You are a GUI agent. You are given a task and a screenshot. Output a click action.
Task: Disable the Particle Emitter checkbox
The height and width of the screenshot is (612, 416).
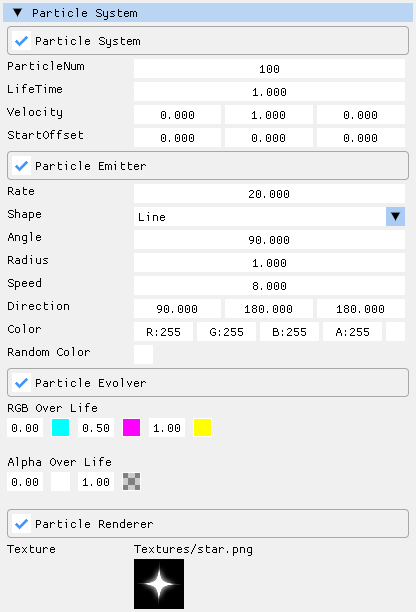click(21, 166)
